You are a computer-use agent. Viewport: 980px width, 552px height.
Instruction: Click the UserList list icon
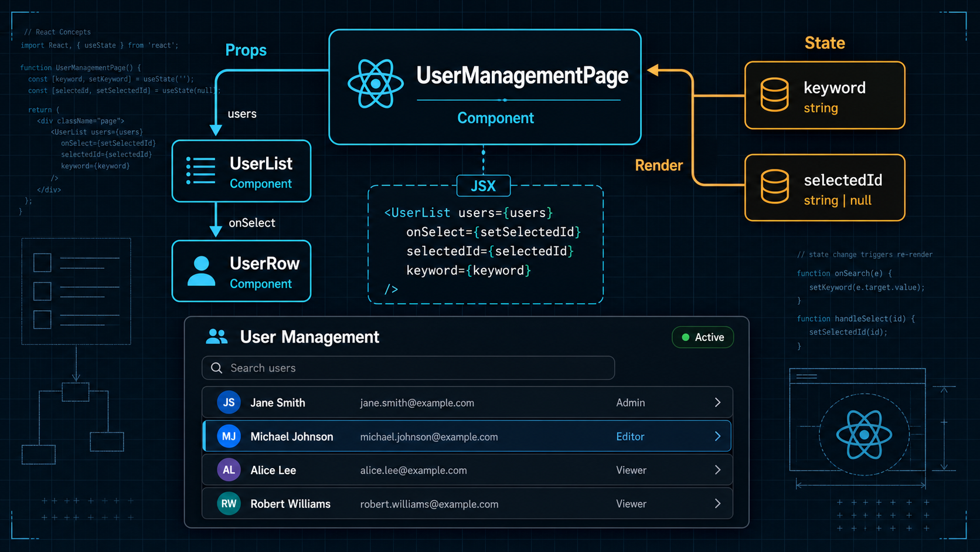pyautogui.click(x=200, y=171)
